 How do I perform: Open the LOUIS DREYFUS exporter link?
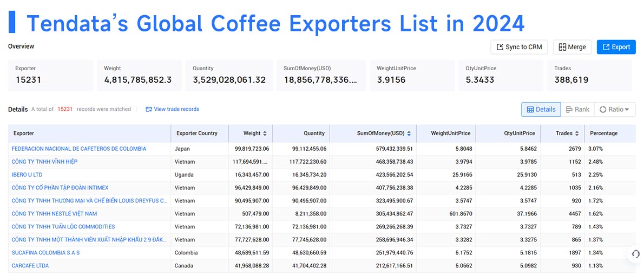(89, 201)
